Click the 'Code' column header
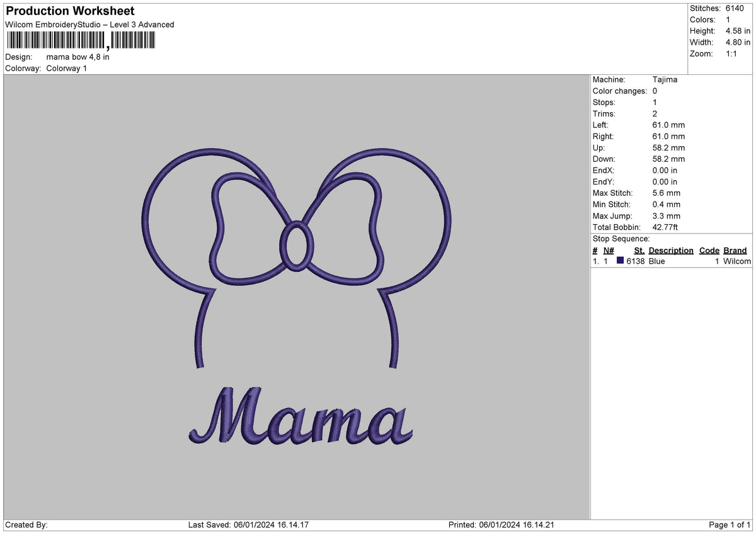Screen dimensions: 756x534 pos(709,250)
